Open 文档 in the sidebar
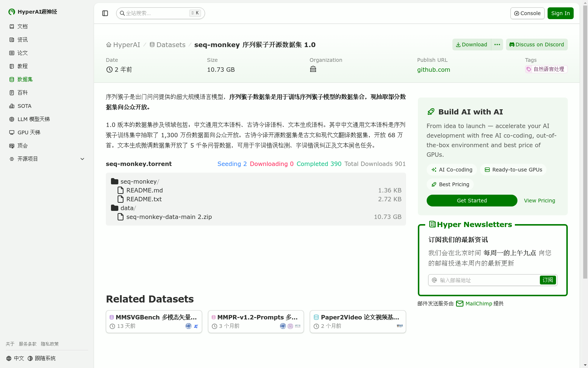Image resolution: width=588 pixels, height=368 pixels. [x=47, y=26]
